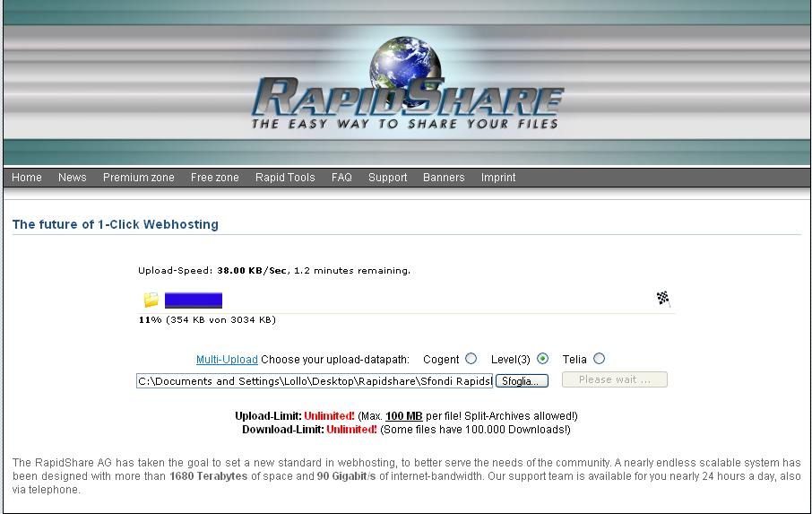Select the Cogent datapath radio button
The image size is (812, 514).
[471, 359]
